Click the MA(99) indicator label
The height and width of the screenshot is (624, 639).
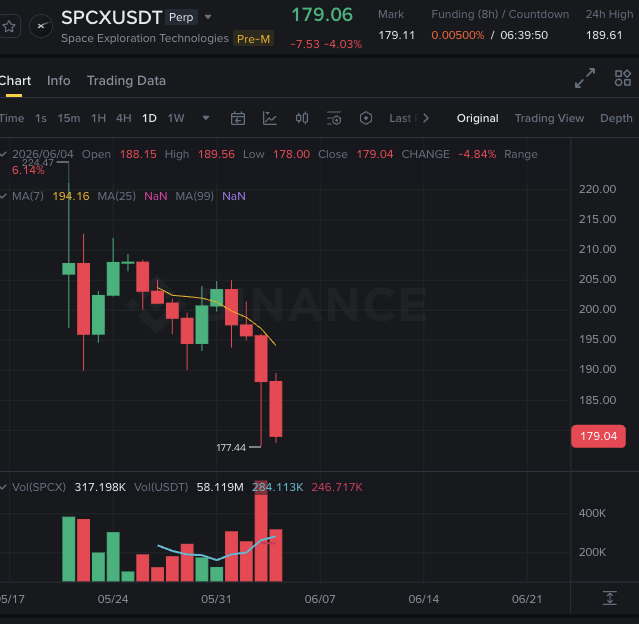(194, 196)
